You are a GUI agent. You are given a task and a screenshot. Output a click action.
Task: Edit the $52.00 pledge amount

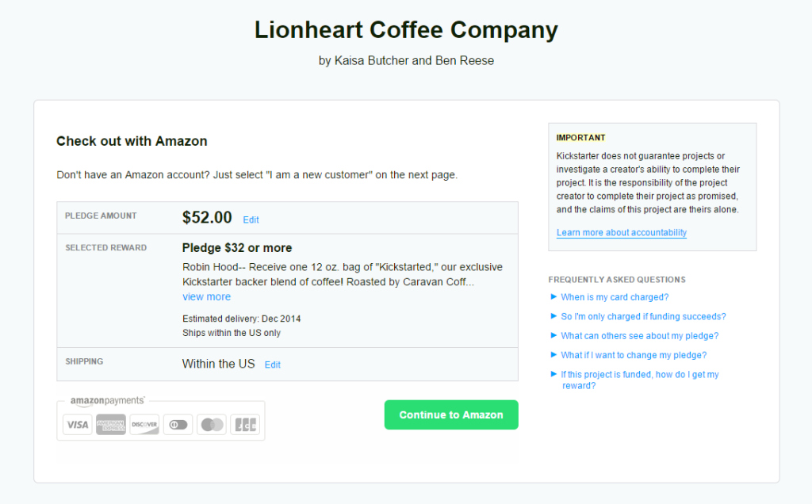[251, 220]
